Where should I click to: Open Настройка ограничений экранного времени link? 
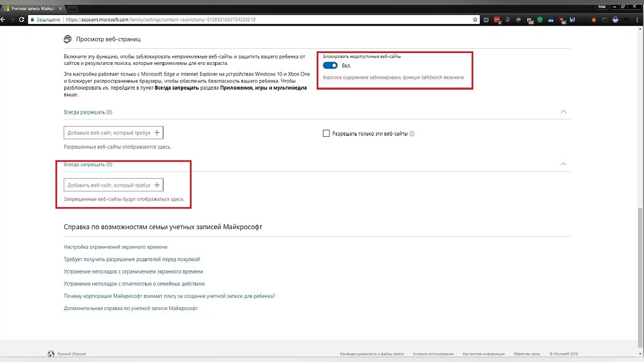(x=115, y=247)
